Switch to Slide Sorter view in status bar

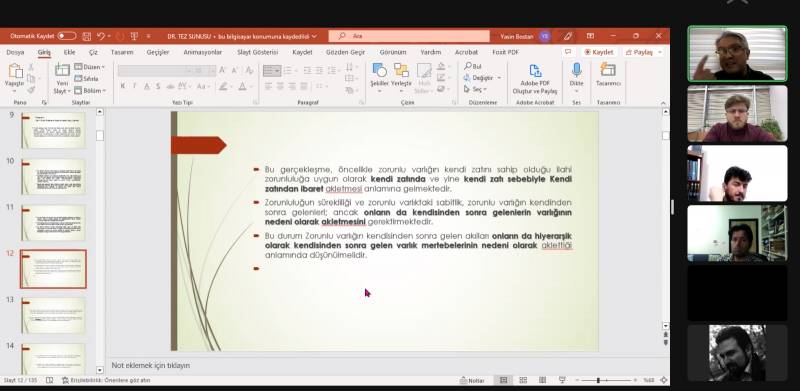(523, 380)
